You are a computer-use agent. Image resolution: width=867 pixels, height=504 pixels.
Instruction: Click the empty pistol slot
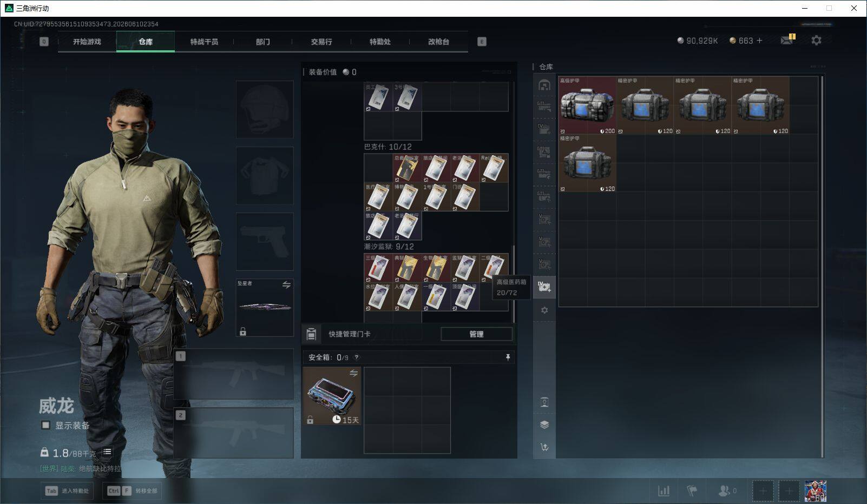pyautogui.click(x=265, y=241)
